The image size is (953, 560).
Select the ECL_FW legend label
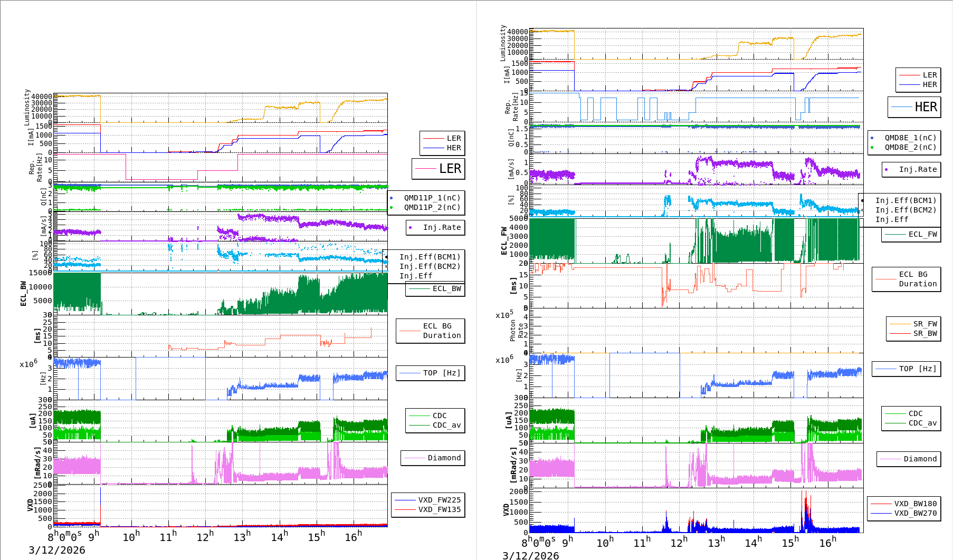(x=922, y=234)
